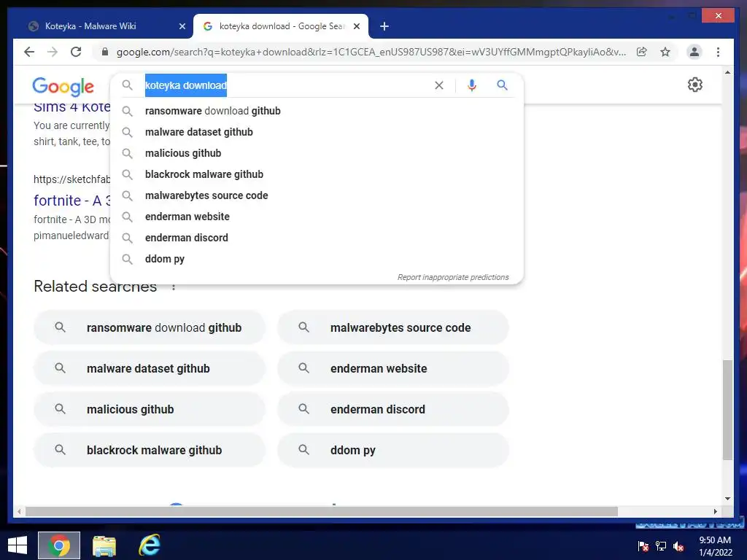Click the scroll up arrow
747x560 pixels.
(727, 72)
